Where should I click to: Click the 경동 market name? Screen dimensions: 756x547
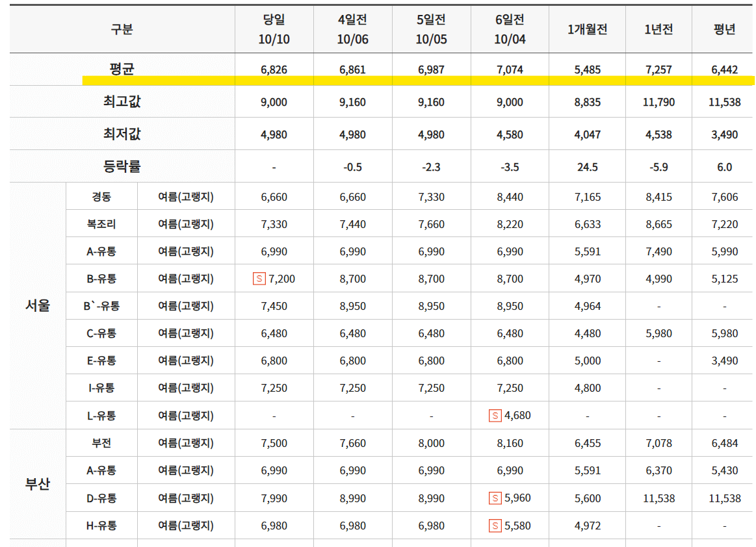point(101,197)
